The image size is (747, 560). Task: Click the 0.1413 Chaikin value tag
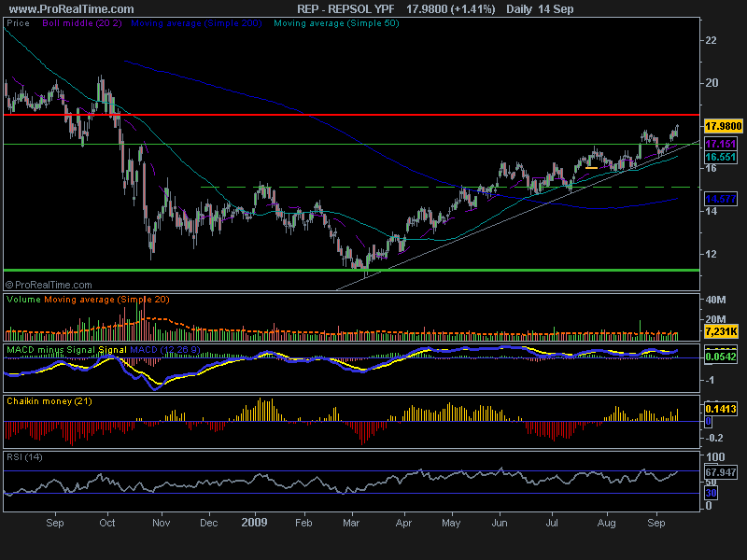pyautogui.click(x=721, y=409)
